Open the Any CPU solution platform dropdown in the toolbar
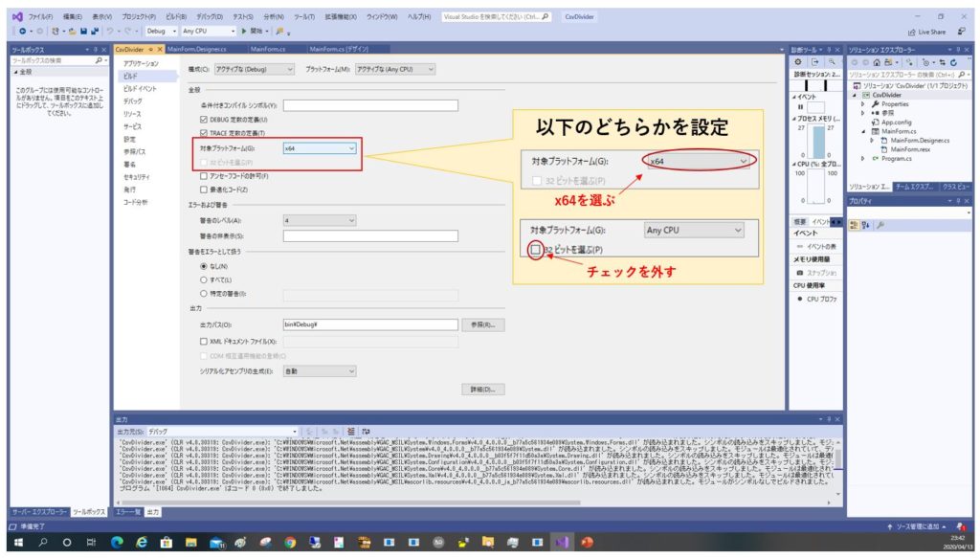Image resolution: width=980 pixels, height=558 pixels. pyautogui.click(x=209, y=32)
